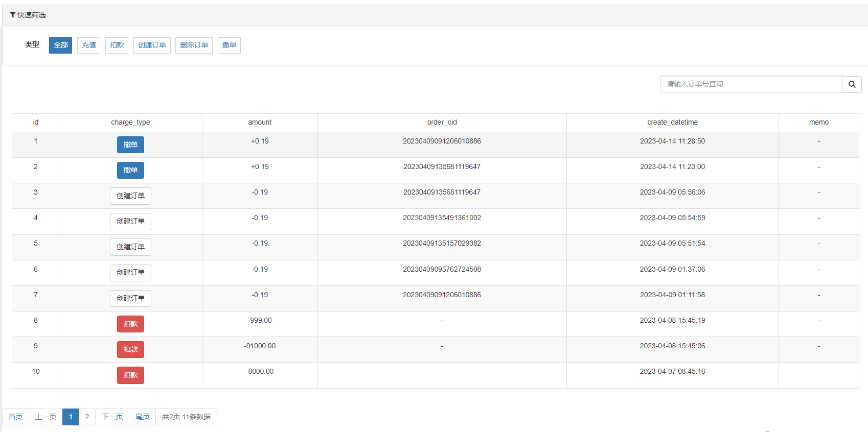868x432 pixels.
Task: Click the 创建订单 badge in row 7
Action: click(130, 299)
